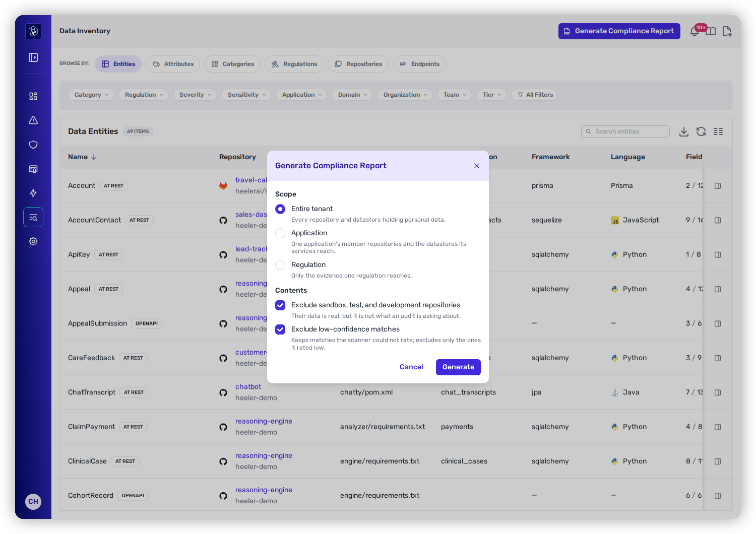Select the Regulation scope option
Viewport: 756px width, 534px height.
[280, 265]
